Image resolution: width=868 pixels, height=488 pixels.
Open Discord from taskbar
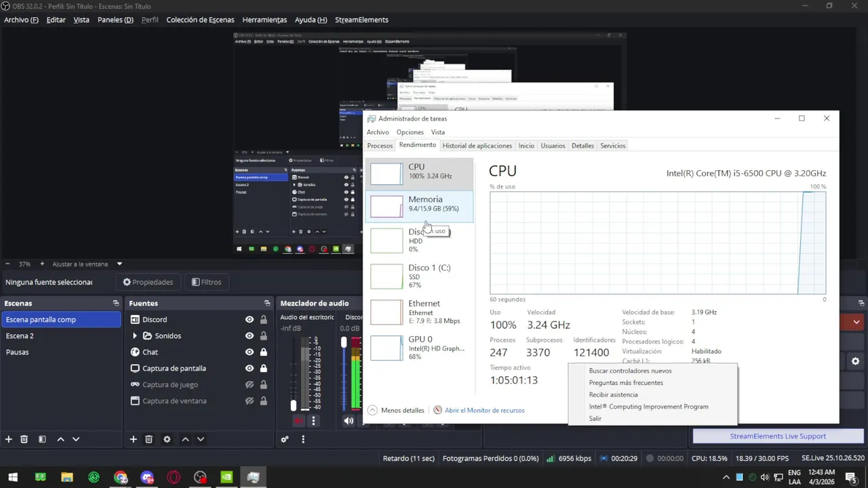point(147,477)
